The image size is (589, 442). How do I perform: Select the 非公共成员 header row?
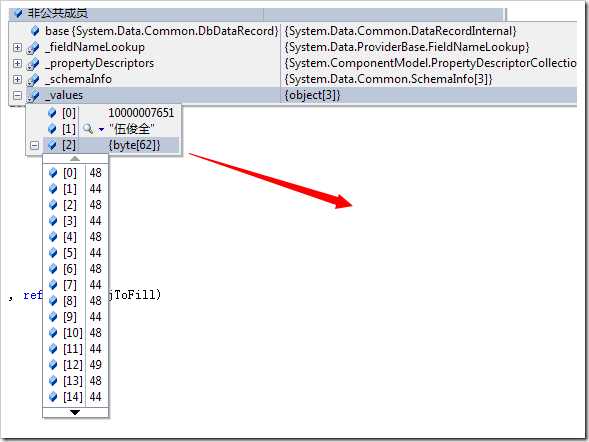tap(257, 14)
